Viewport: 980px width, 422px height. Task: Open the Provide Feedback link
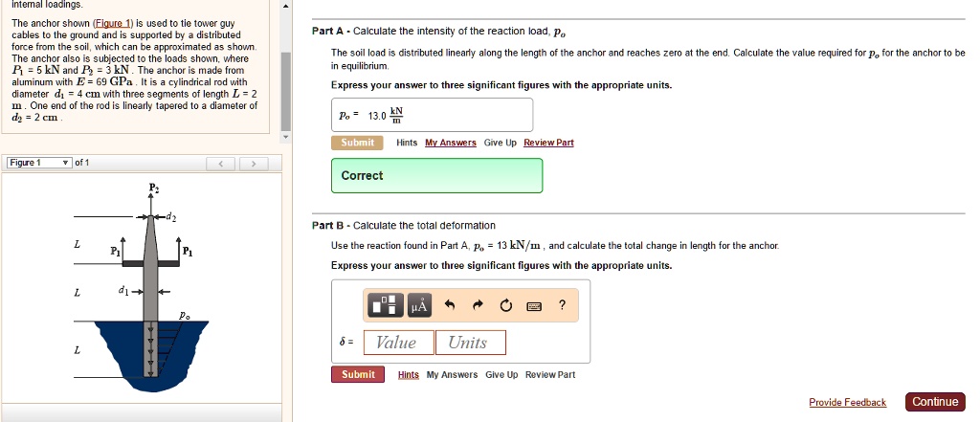pyautogui.click(x=847, y=403)
